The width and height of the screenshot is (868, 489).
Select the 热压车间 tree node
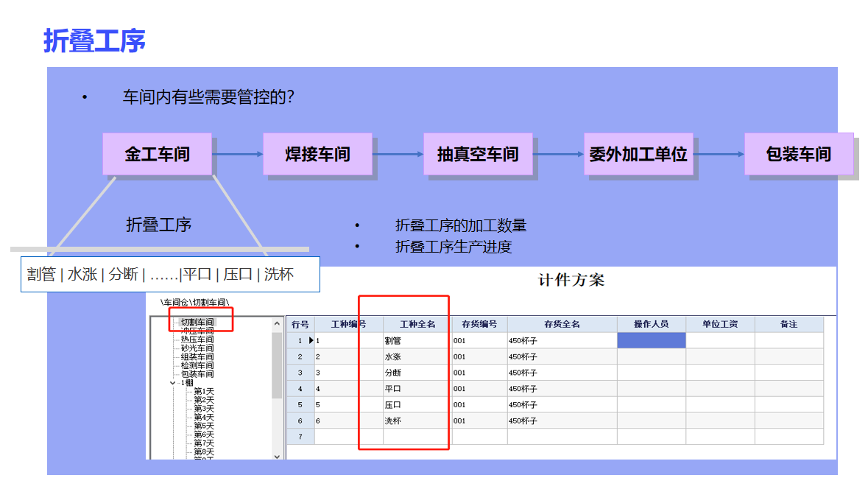(197, 340)
